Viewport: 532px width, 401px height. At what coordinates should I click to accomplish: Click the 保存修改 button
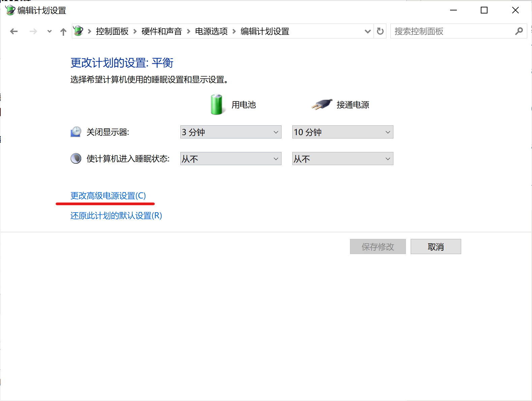[378, 247]
